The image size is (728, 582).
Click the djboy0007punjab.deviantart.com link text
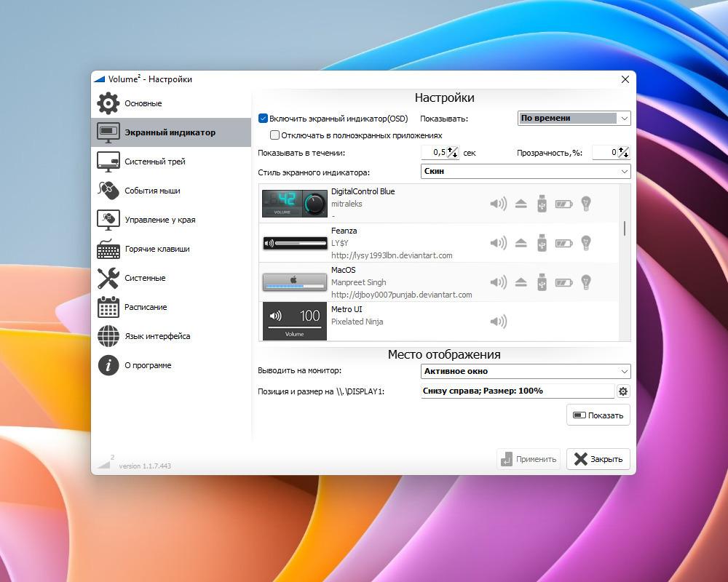(402, 295)
